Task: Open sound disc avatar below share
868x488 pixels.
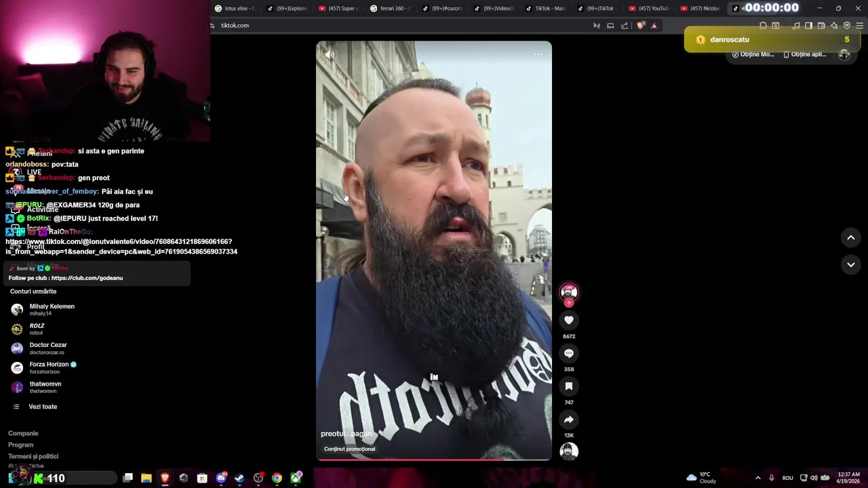Action: (x=569, y=451)
